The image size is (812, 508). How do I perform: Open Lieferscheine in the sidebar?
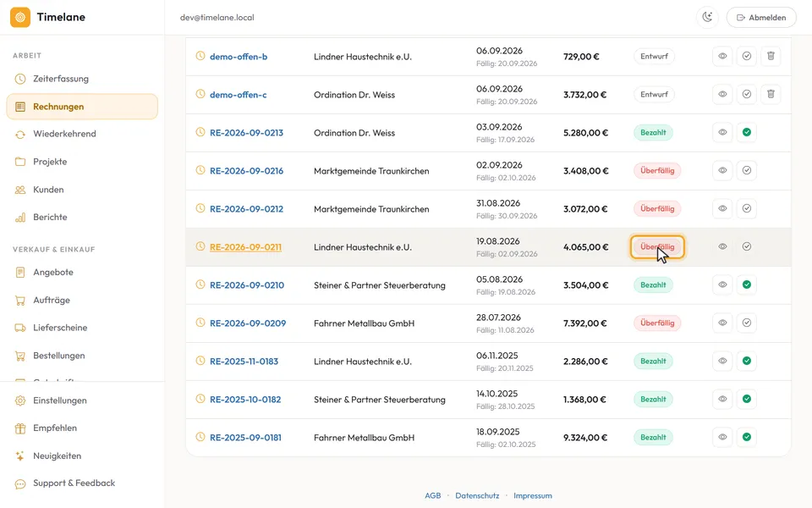click(82, 328)
